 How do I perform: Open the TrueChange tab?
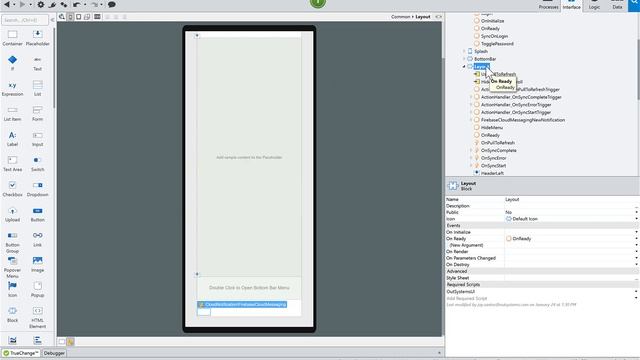[21, 353]
